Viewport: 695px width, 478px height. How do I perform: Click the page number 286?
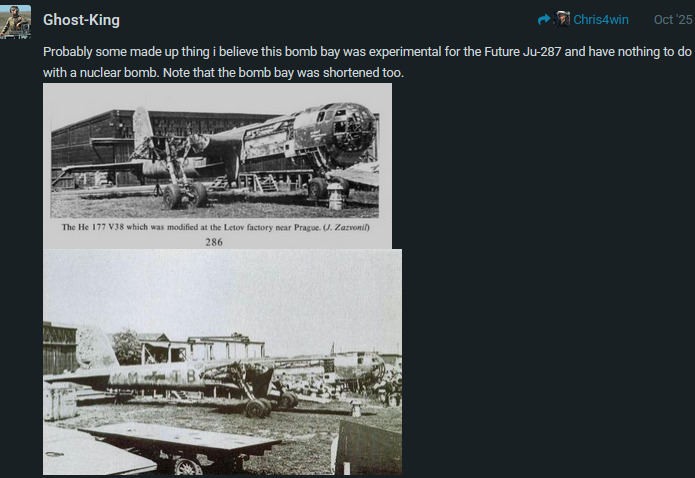coord(214,242)
